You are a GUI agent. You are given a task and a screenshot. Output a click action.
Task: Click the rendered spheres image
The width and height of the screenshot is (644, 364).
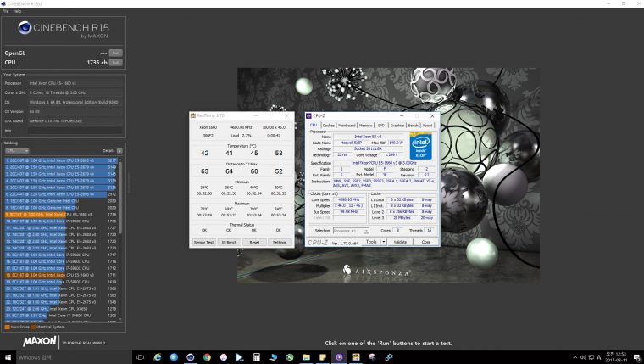coord(388,176)
